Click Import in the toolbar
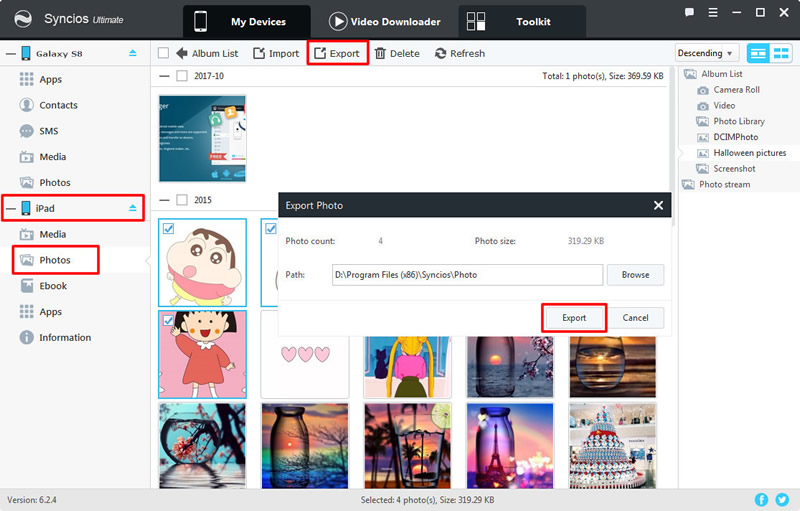The width and height of the screenshot is (800, 511). 276,53
